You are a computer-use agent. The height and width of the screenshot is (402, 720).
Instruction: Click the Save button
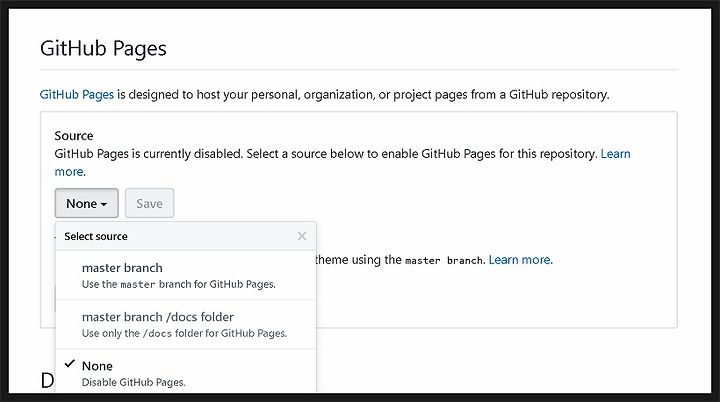click(x=149, y=203)
